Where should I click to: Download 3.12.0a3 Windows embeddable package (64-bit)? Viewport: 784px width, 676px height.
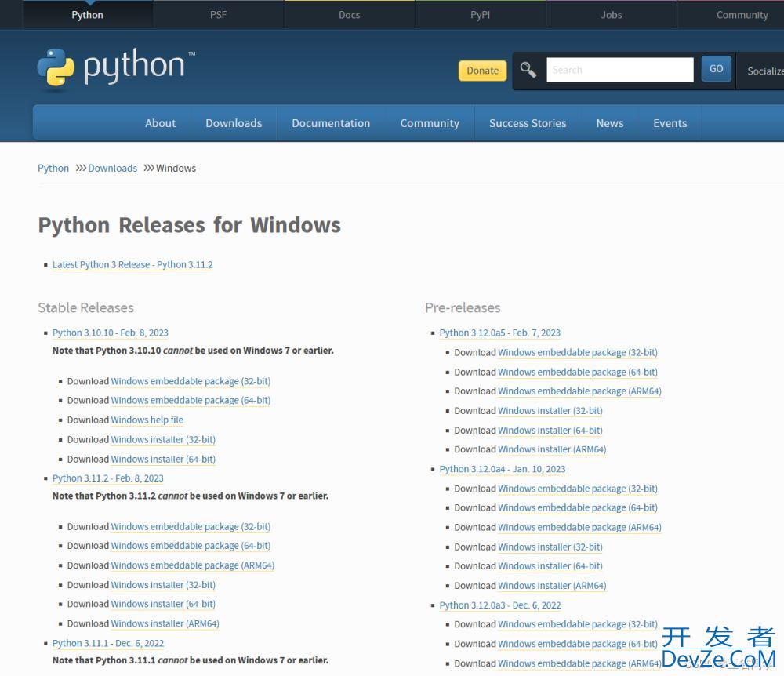(578, 644)
